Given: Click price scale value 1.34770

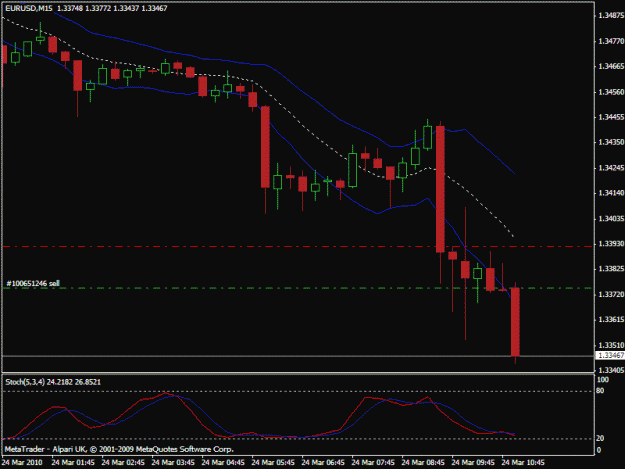Looking at the screenshot, I should click(611, 41).
